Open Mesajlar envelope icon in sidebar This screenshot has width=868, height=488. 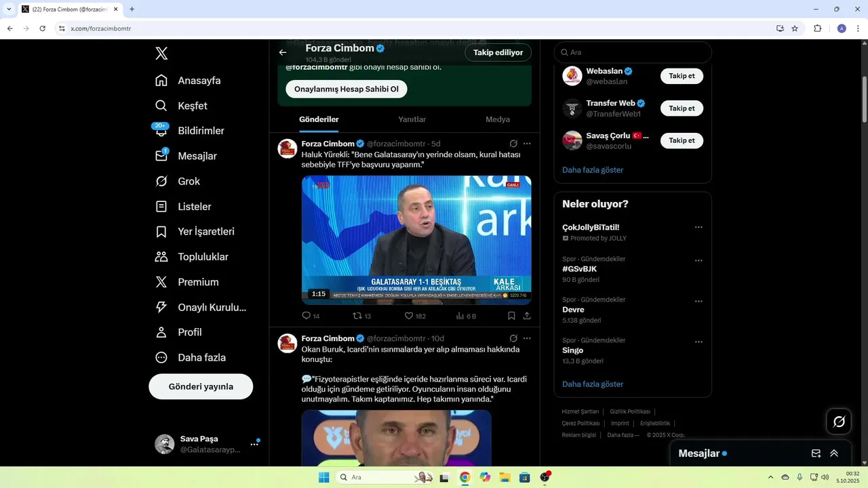point(161,156)
